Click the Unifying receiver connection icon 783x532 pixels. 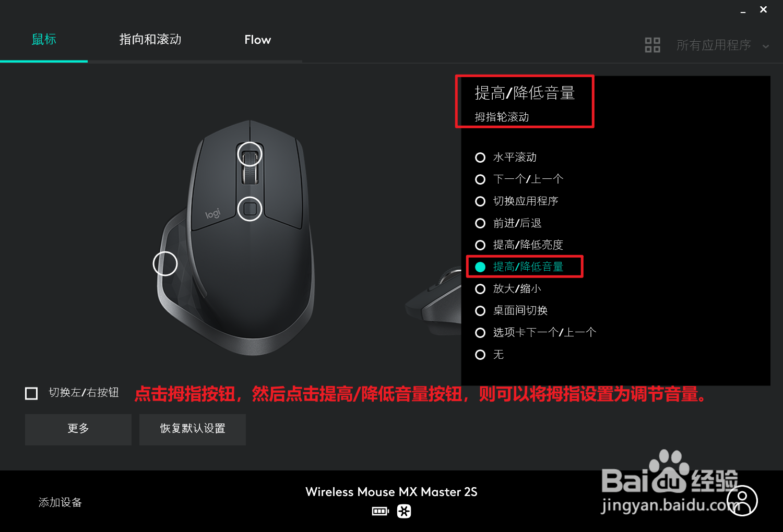[404, 511]
